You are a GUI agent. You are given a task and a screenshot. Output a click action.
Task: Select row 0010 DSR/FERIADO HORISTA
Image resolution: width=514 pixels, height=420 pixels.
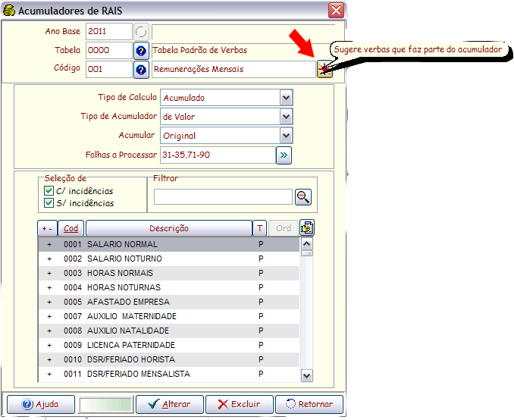(169, 359)
